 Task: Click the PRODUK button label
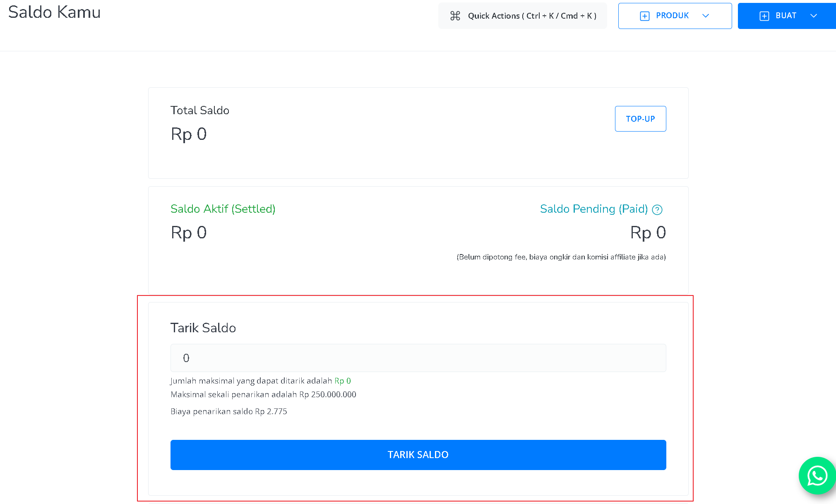click(x=673, y=16)
